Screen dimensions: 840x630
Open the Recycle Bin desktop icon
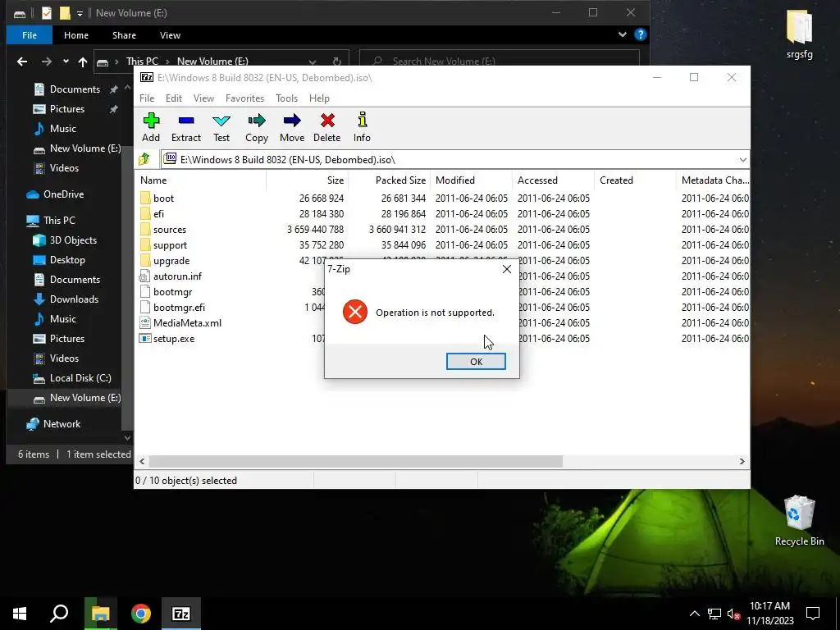click(799, 521)
